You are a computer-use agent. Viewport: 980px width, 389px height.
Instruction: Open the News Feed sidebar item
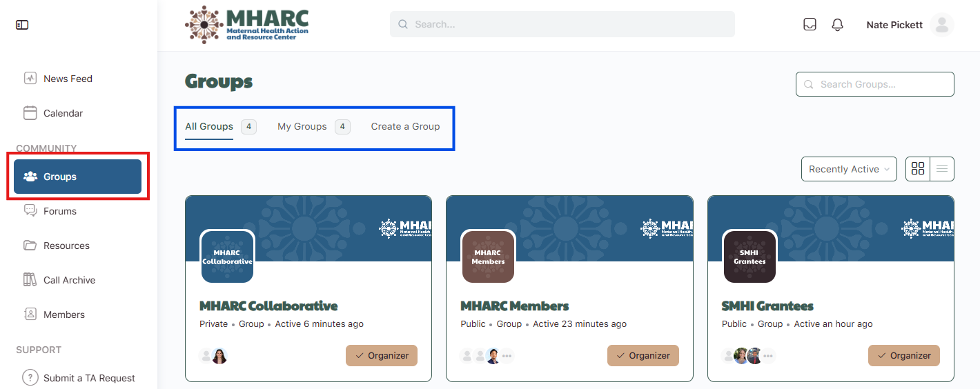(68, 79)
